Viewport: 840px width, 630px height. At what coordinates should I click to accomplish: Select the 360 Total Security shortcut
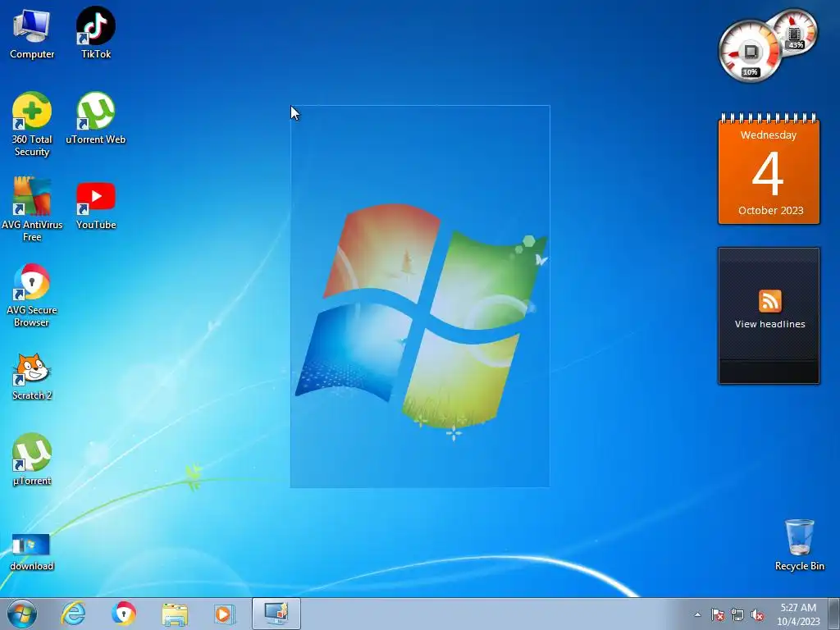(32, 125)
